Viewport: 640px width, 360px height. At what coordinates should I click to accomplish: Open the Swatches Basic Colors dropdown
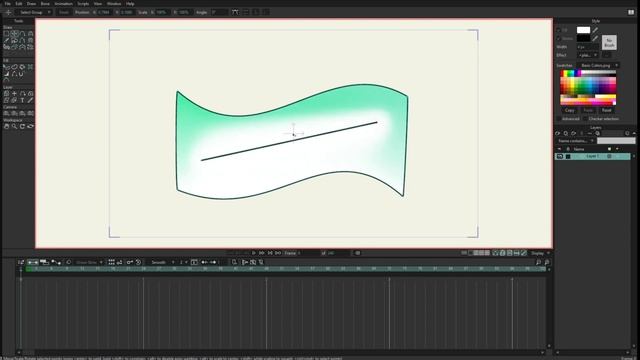pyautogui.click(x=599, y=65)
